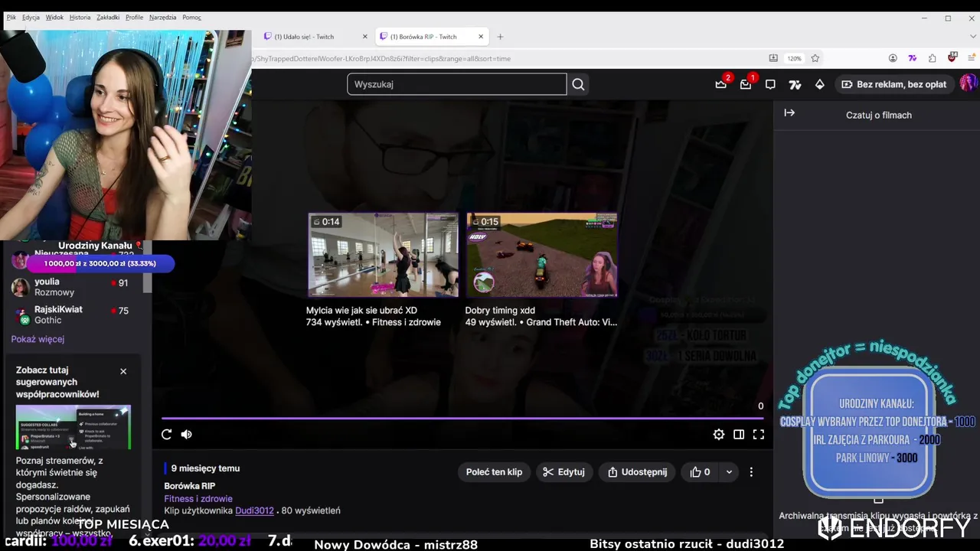Collapse the chat panel arrow

789,113
